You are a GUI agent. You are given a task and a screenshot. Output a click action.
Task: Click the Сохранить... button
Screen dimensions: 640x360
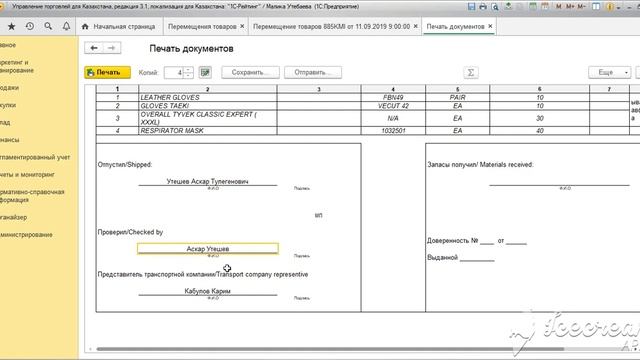click(250, 72)
